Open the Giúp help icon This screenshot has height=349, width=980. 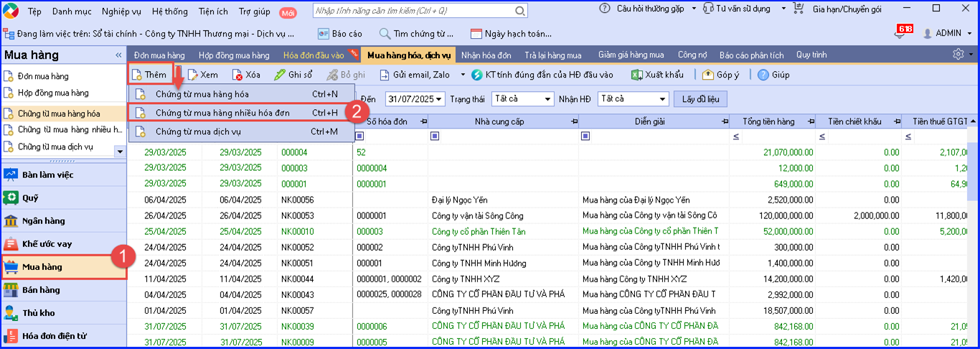(x=763, y=75)
